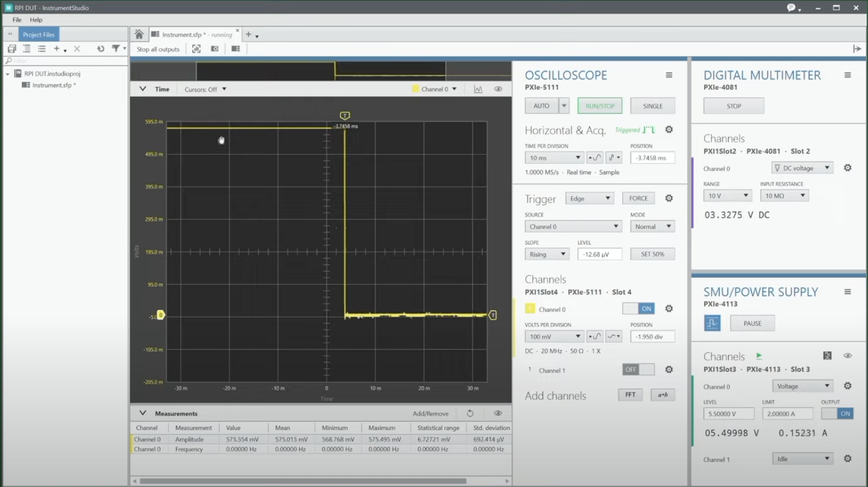Open the feedback speech-bubble icon in title bar
This screenshot has width=868, height=487.
point(791,8)
